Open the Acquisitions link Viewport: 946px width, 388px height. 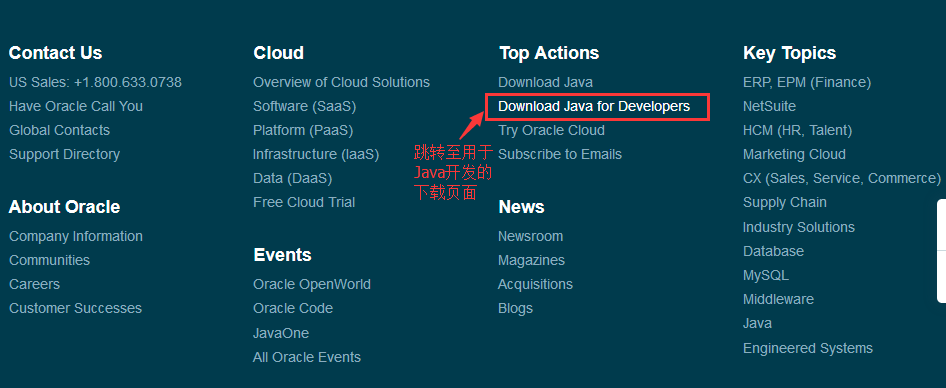coord(535,284)
